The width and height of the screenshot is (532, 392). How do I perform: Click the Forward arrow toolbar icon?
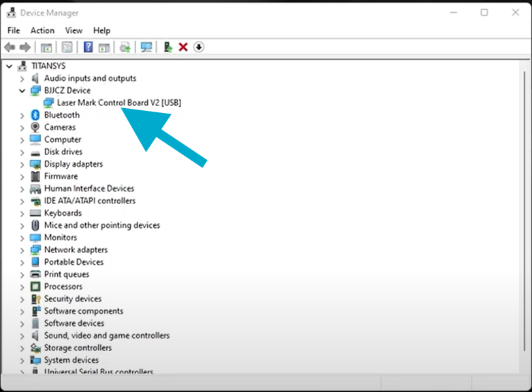click(25, 47)
